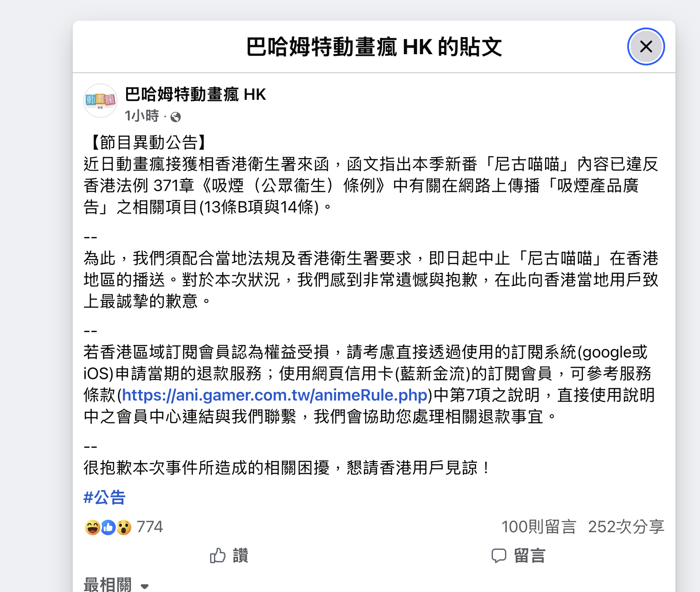Show the 100則留言 comments
700x592 pixels.
pyautogui.click(x=539, y=527)
